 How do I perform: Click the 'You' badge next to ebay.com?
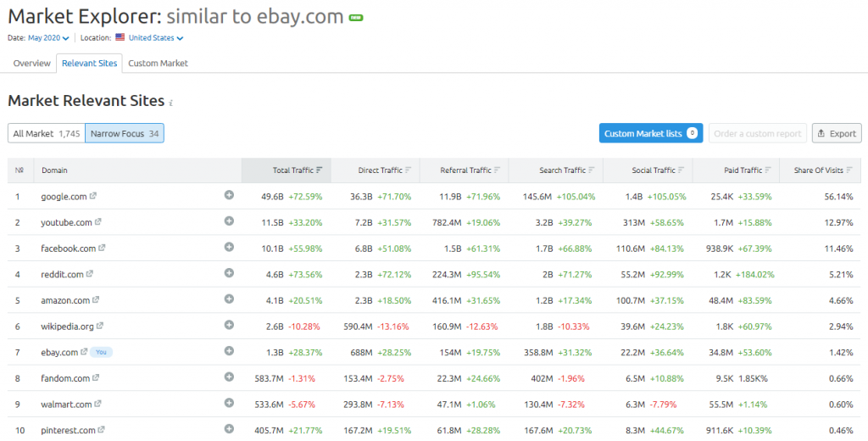102,352
